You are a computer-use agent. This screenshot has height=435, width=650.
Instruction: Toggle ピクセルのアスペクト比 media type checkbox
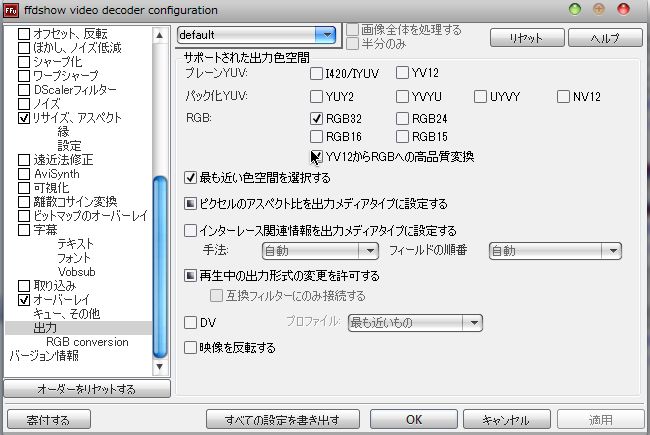pyautogui.click(x=190, y=204)
